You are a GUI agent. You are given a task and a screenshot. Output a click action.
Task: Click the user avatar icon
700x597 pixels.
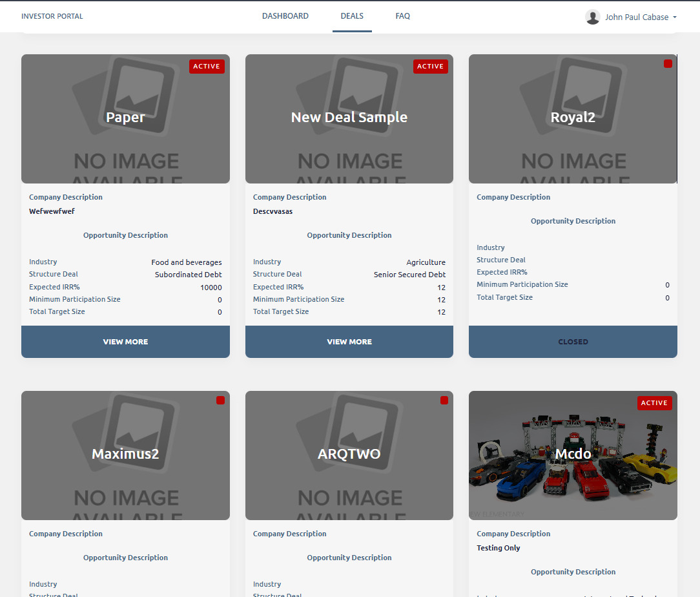592,17
